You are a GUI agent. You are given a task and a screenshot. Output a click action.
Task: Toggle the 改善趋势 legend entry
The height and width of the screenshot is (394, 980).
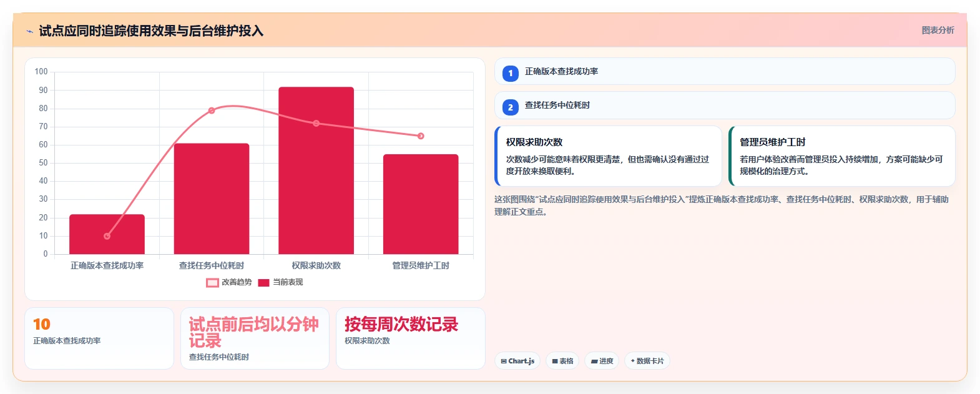pos(229,282)
